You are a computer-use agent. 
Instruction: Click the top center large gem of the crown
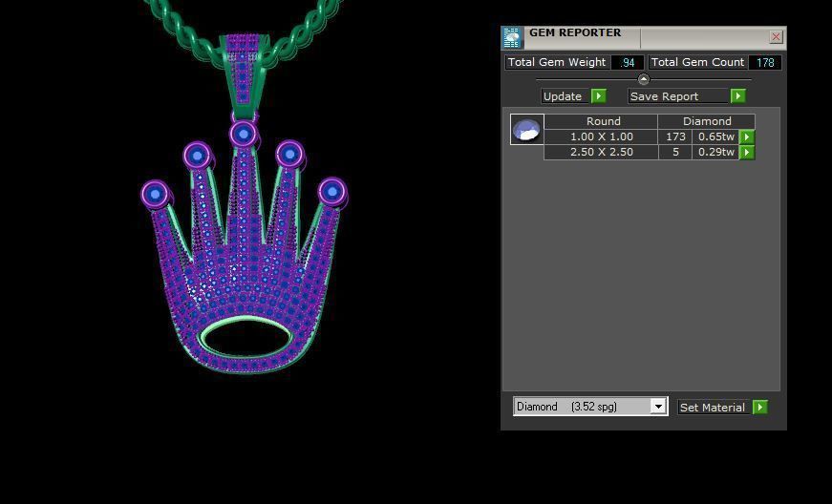pos(244,135)
